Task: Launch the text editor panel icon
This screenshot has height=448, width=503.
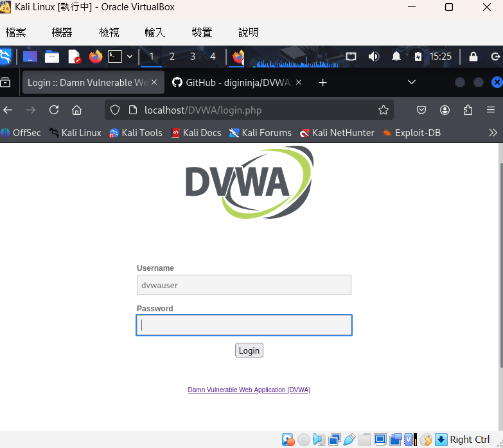Action: (75, 56)
